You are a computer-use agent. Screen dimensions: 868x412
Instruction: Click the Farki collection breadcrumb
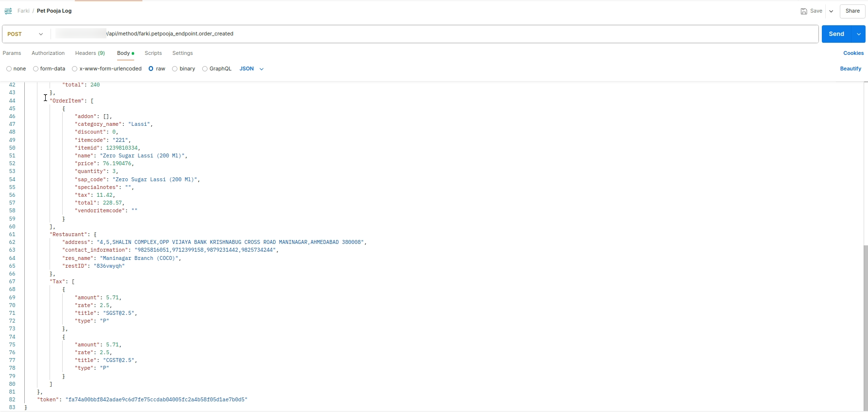[x=23, y=11]
